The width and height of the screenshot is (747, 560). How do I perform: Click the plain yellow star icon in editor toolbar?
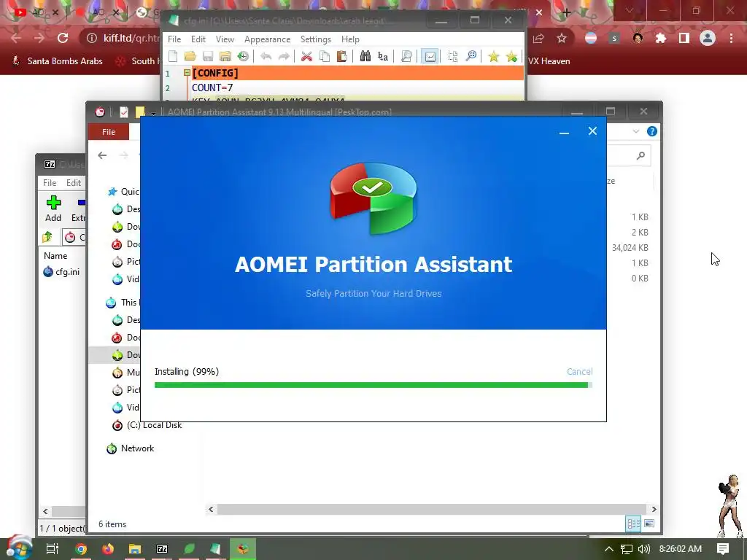(x=494, y=56)
